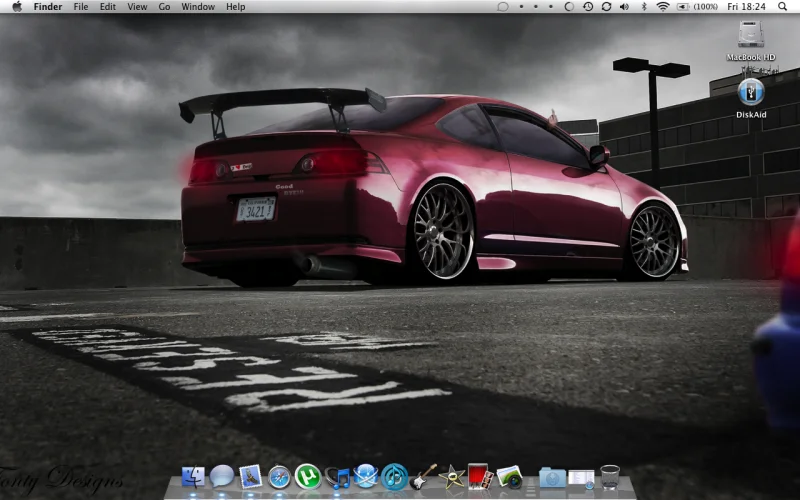Viewport: 800px width, 500px height.
Task: Expand the Downloads folder stack in Dock
Action: (553, 478)
